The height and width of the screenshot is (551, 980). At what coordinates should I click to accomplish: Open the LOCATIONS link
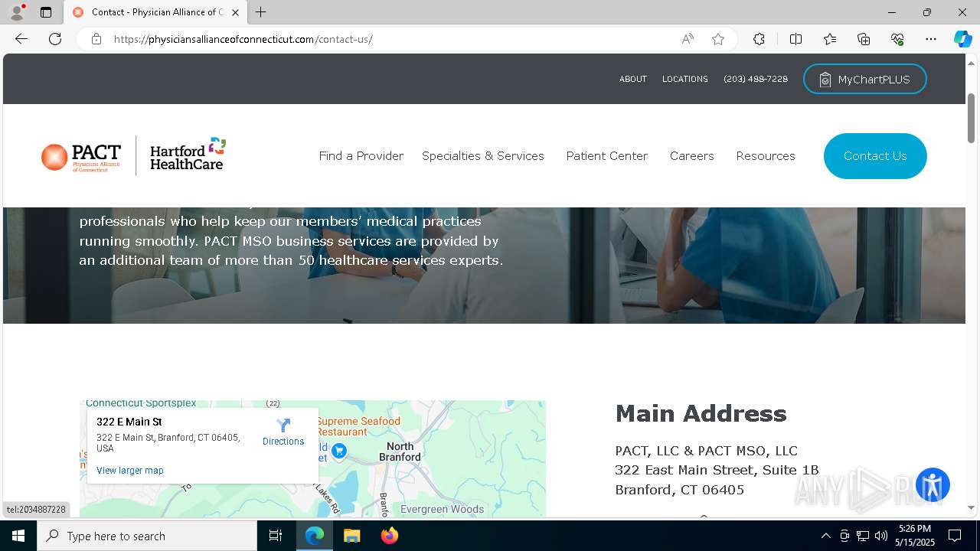[x=684, y=79]
